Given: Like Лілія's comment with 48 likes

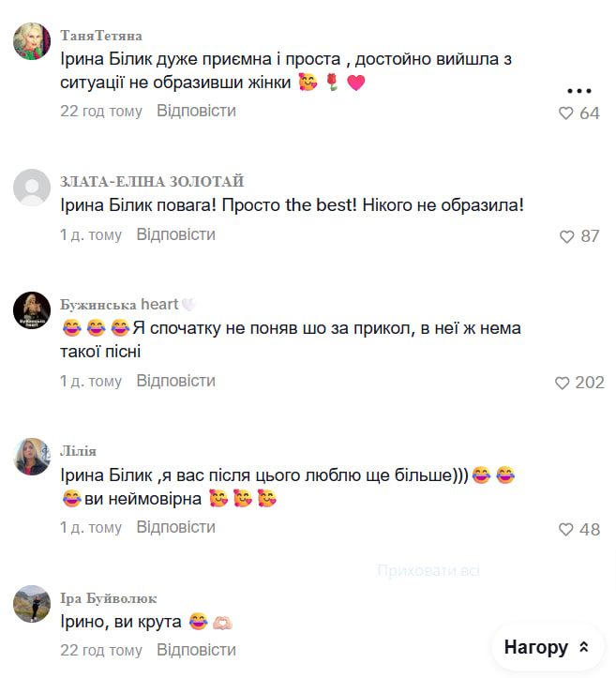Looking at the screenshot, I should [x=566, y=529].
